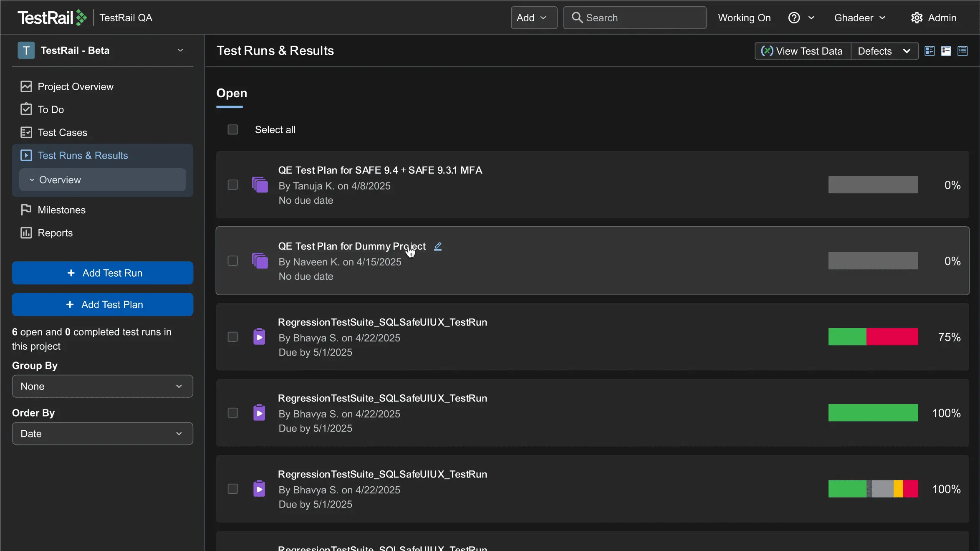The image size is (980, 551).
Task: Open the Defects dropdown
Action: tap(884, 51)
